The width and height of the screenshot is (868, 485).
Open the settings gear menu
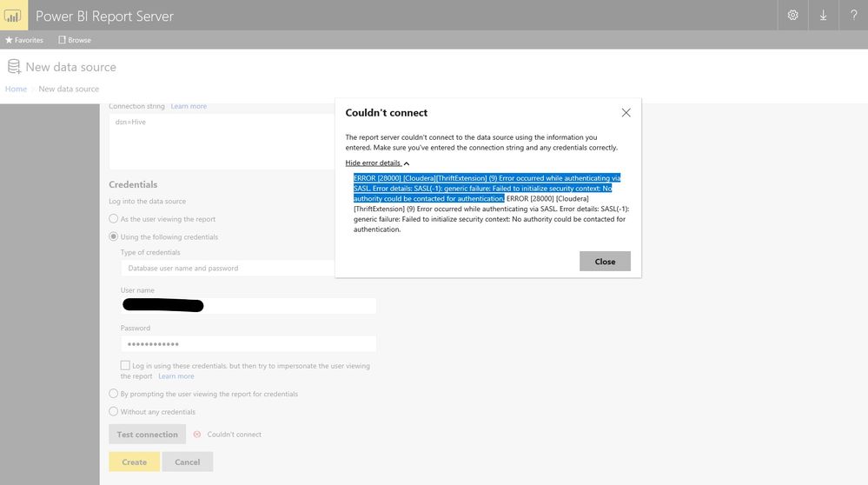(792, 15)
